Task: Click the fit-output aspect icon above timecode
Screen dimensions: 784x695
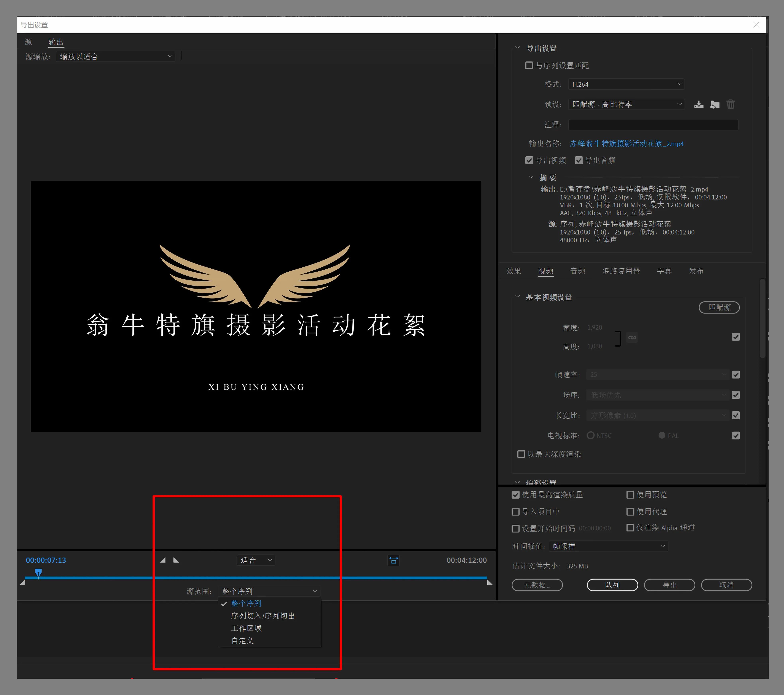Action: click(393, 560)
